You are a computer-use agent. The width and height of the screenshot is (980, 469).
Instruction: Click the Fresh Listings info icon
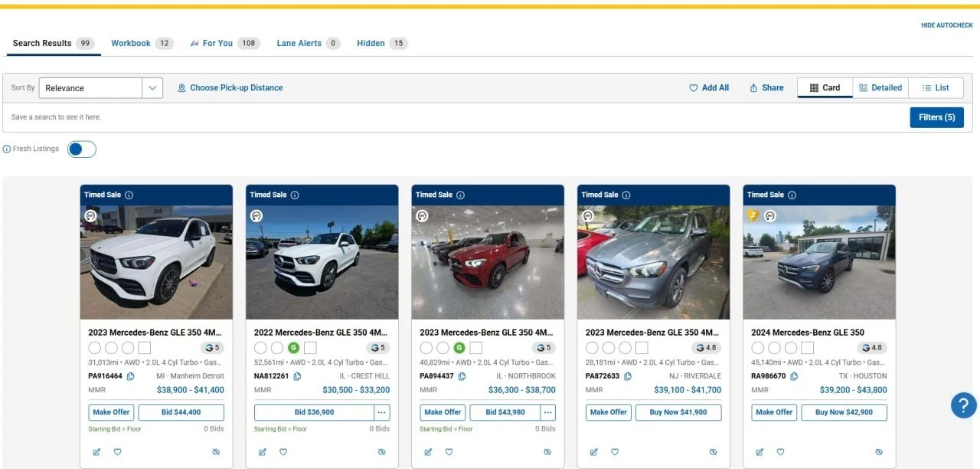tap(7, 149)
